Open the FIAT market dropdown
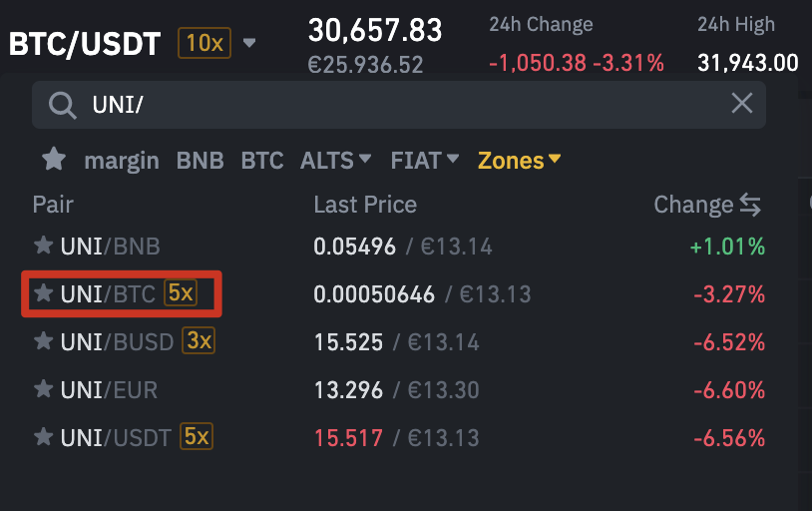The height and width of the screenshot is (511, 812). [x=425, y=160]
